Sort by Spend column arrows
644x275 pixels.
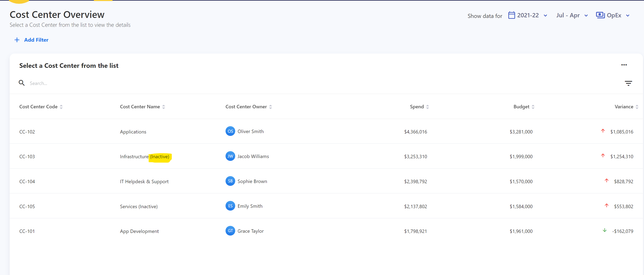[428, 107]
